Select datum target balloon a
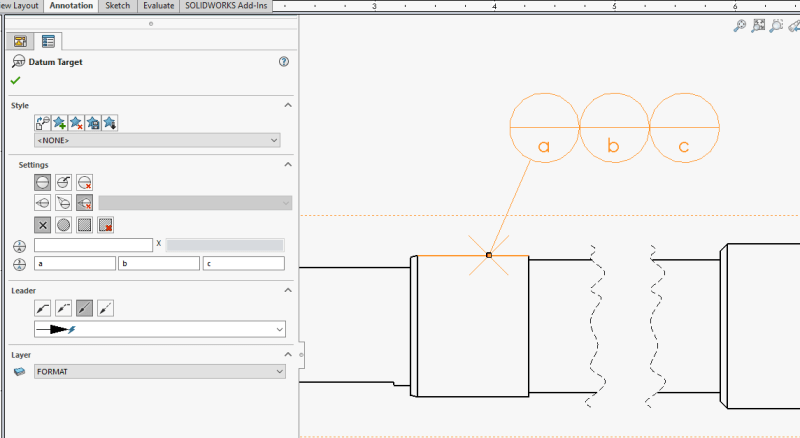The image size is (800, 438). tap(544, 128)
